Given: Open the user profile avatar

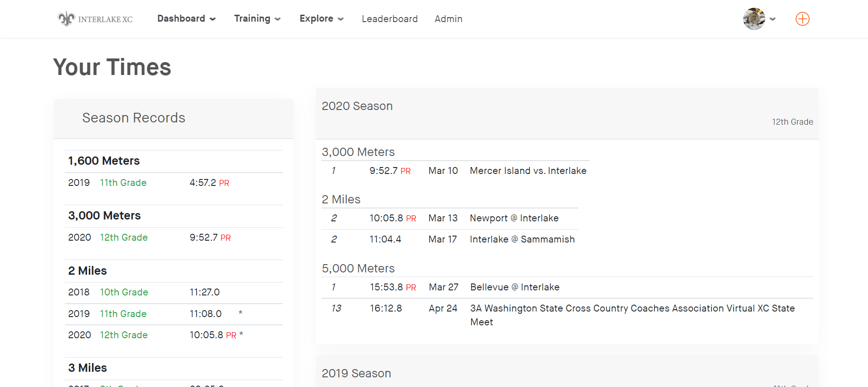Looking at the screenshot, I should point(754,19).
